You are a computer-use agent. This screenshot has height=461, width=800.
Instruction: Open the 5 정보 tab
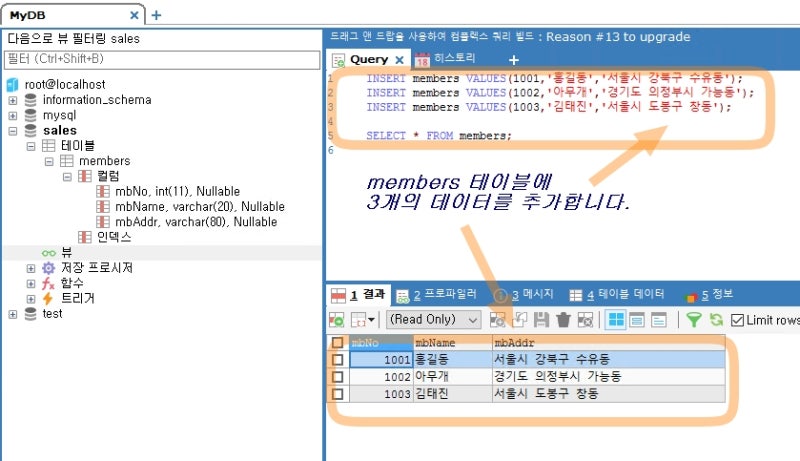709,295
